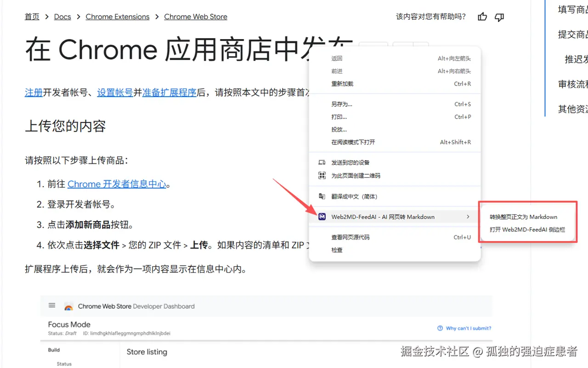Go to 其他资源 in the side table of contents

(x=573, y=109)
